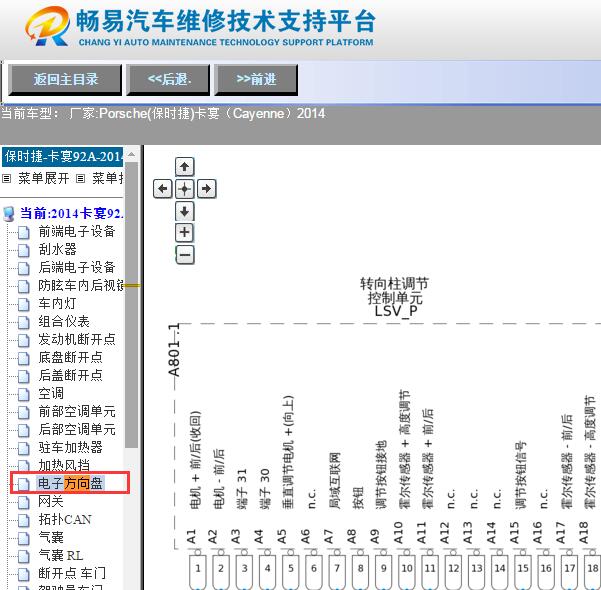Click the 保时捷-卡宴92A-2014 sidebar header
The height and width of the screenshot is (590, 601).
coord(63,157)
